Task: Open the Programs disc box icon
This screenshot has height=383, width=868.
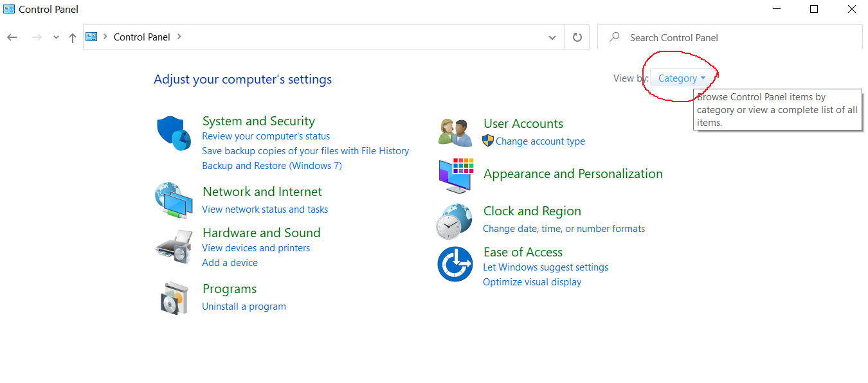Action: [174, 298]
